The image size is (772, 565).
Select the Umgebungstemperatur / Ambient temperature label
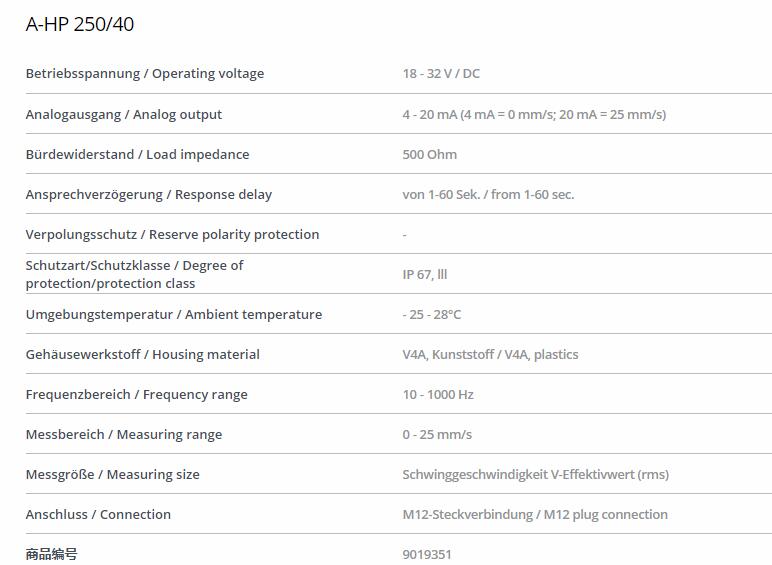pos(174,314)
